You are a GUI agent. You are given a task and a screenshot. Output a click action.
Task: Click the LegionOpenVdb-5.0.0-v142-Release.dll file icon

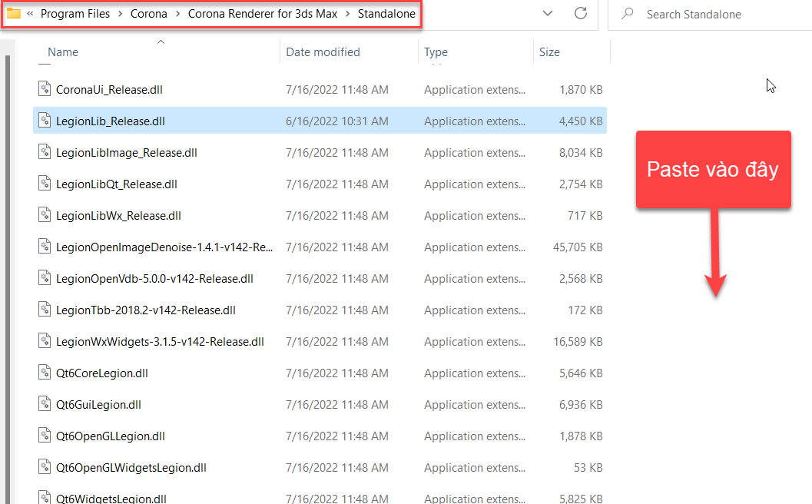44,278
